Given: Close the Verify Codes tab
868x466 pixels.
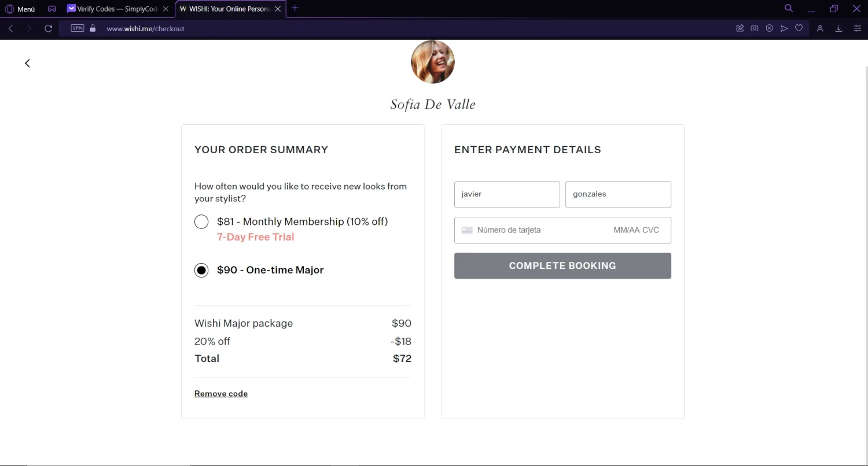Looking at the screenshot, I should point(165,9).
